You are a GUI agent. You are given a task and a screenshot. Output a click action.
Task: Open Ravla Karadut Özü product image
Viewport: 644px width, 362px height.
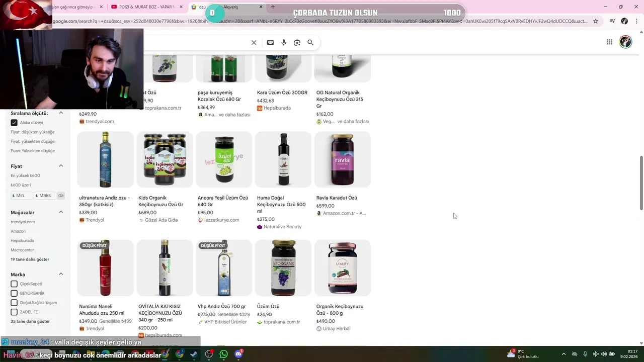coord(343,160)
